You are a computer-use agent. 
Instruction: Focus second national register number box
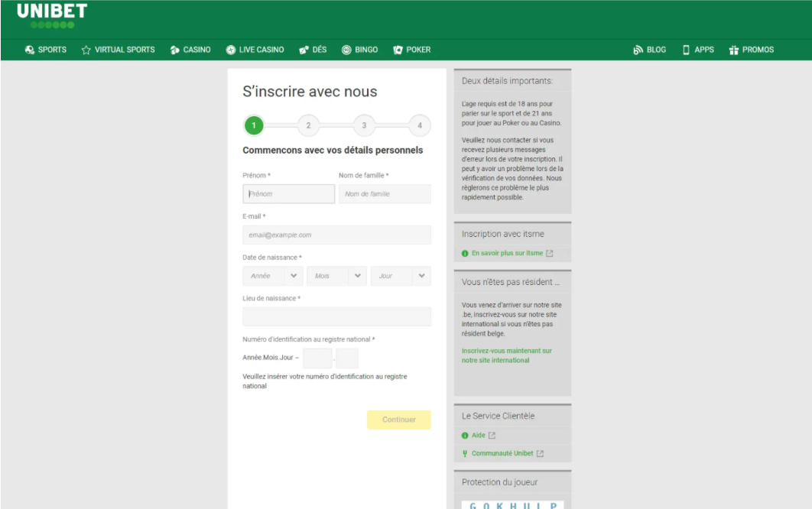coord(347,358)
